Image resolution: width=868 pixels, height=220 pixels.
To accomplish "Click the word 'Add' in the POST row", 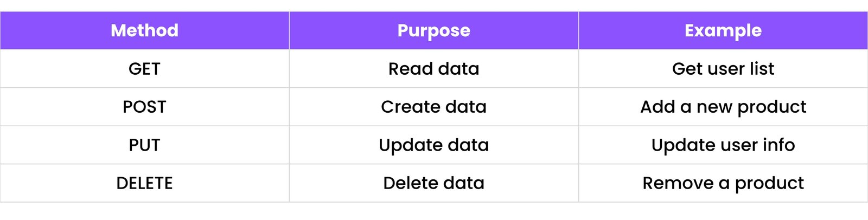I will click(657, 107).
